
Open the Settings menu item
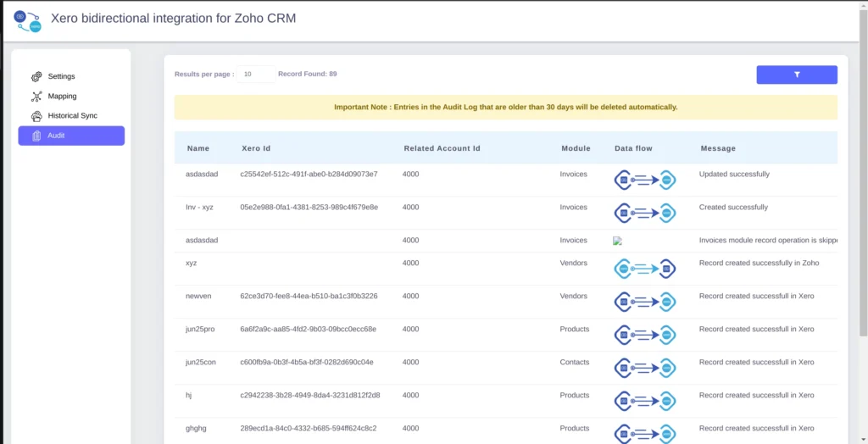coord(71,76)
